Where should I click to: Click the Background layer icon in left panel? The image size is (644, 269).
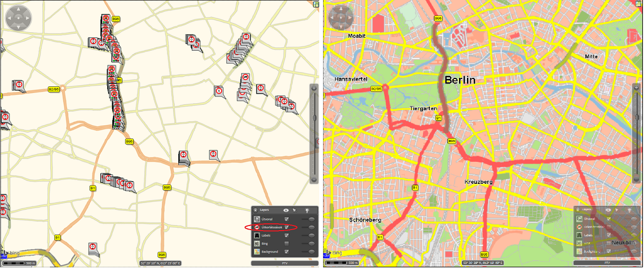click(x=257, y=251)
